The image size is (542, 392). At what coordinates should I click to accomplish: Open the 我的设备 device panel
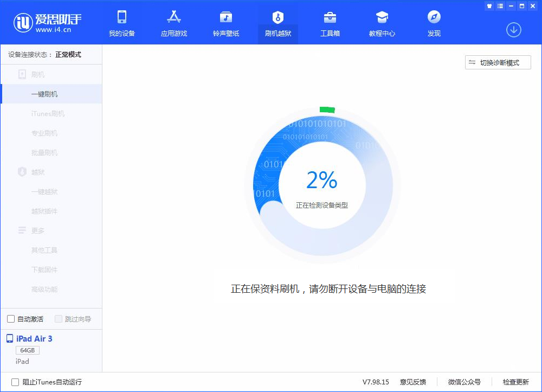point(121,23)
